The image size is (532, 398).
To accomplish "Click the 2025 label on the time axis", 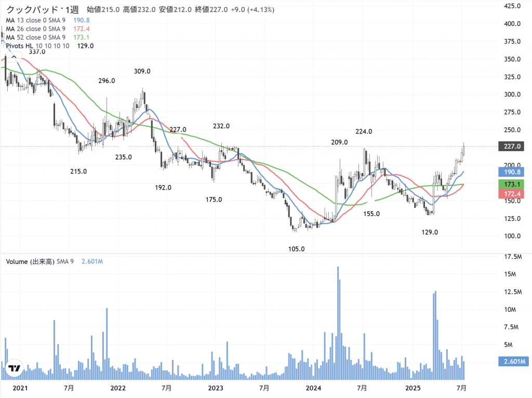I will (413, 388).
